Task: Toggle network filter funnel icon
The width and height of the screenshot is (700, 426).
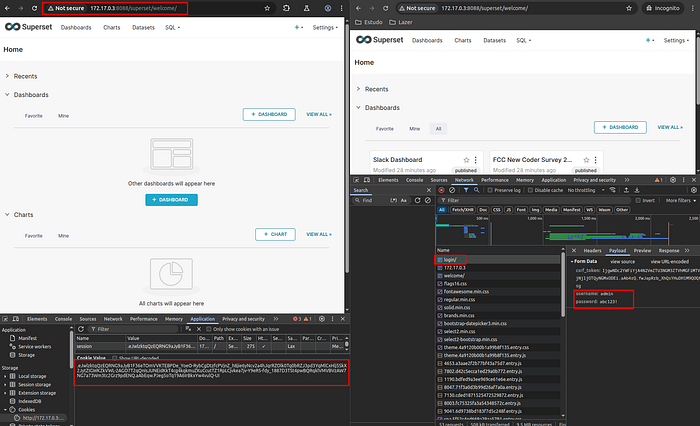Action: point(466,190)
